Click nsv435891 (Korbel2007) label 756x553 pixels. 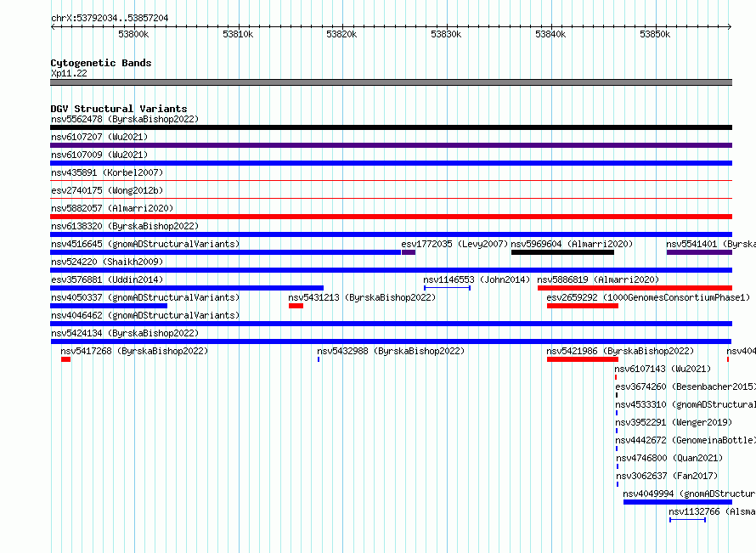(107, 172)
